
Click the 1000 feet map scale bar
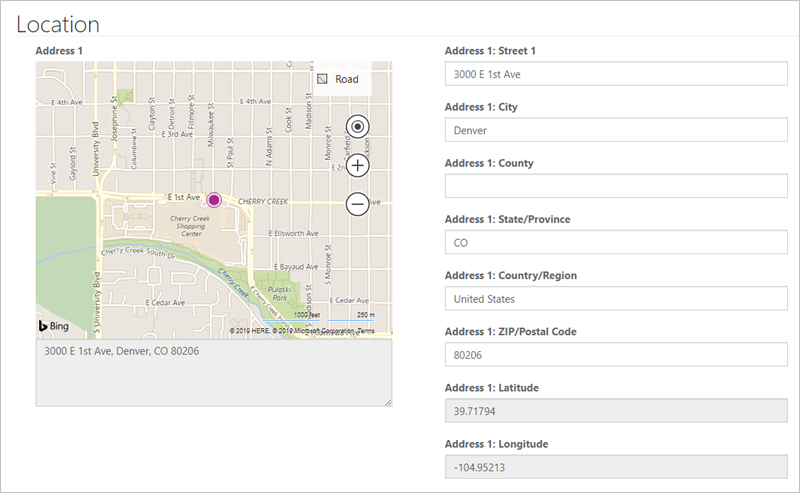291,317
